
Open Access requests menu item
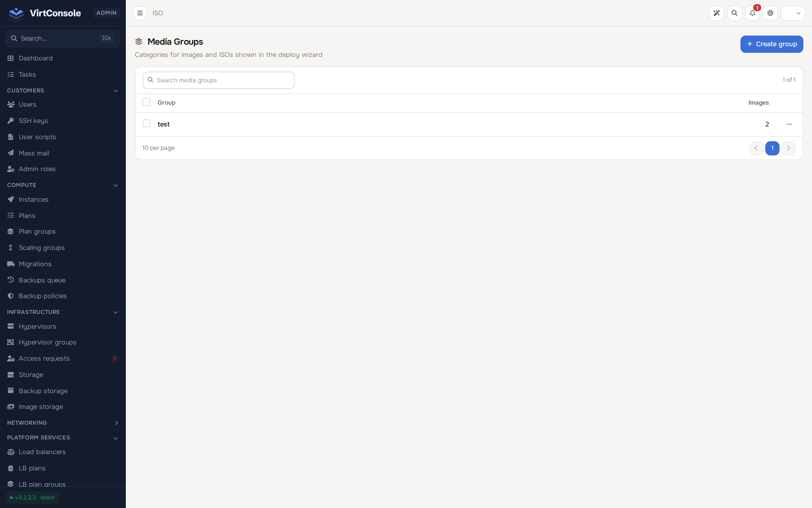tap(63, 358)
